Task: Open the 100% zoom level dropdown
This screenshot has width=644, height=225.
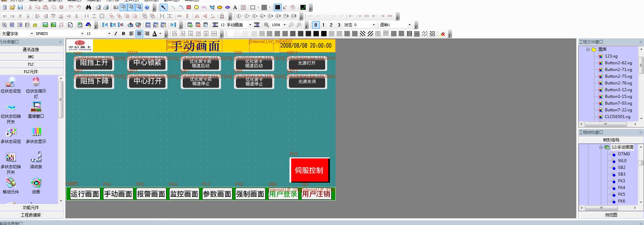Action: tap(284, 25)
